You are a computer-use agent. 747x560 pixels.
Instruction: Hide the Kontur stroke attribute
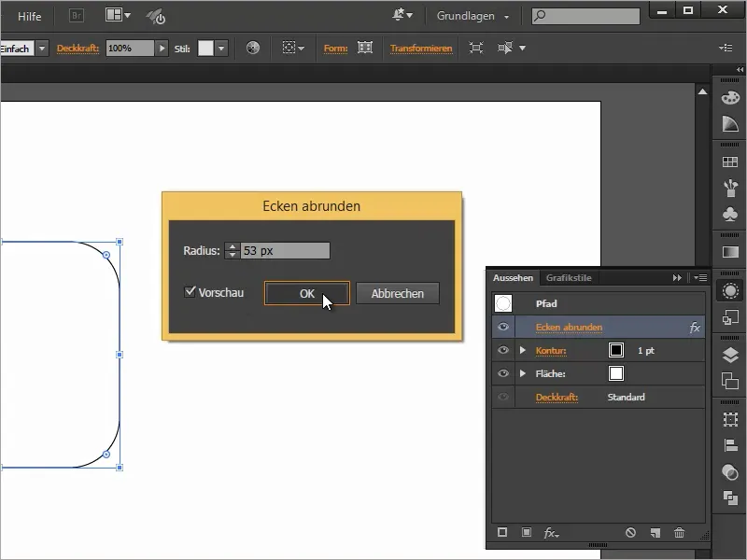point(502,350)
